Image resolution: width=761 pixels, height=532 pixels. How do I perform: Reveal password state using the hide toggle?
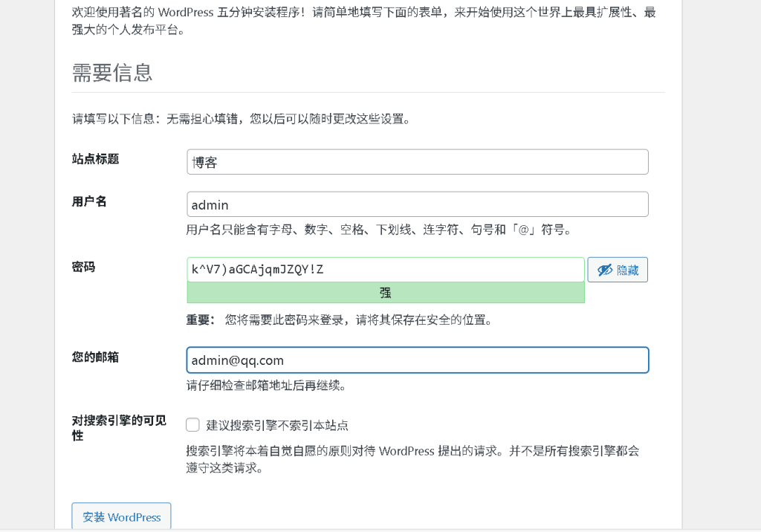coord(617,269)
